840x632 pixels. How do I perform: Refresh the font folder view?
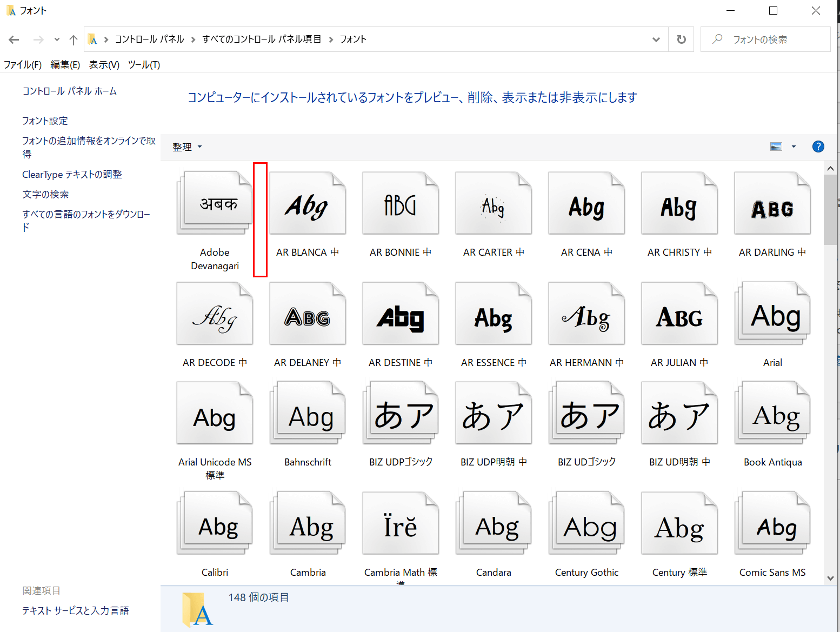coord(681,39)
